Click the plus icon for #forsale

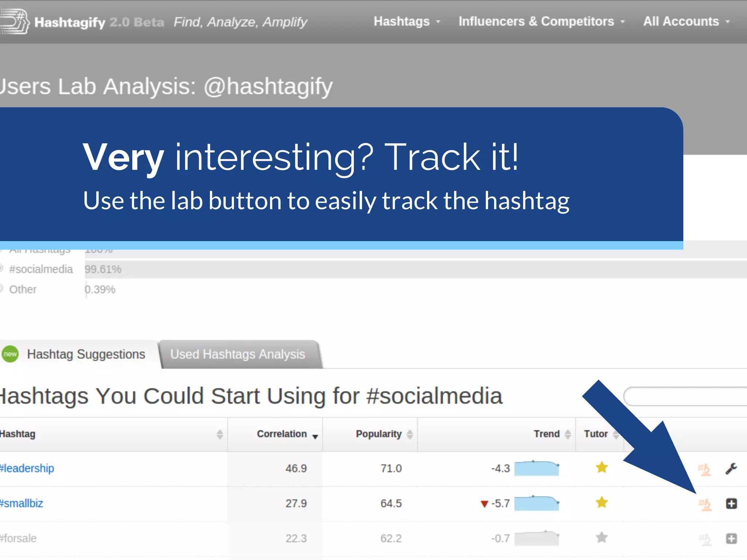[731, 538]
